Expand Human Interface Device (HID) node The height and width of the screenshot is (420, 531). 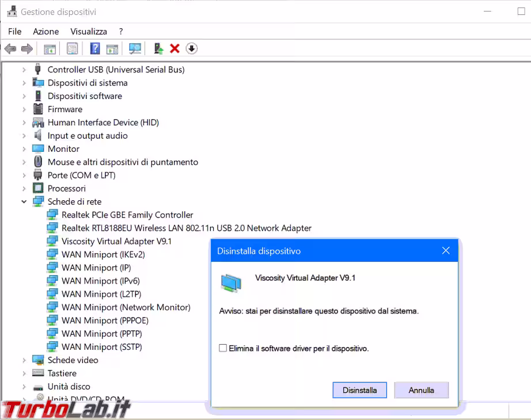click(24, 122)
